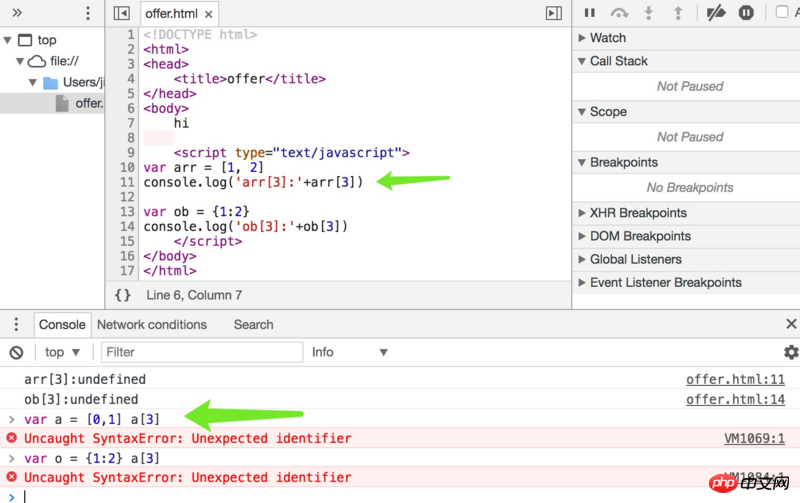Click line number 11 in the gutter
Image resolution: width=800 pixels, height=503 pixels.
(127, 182)
